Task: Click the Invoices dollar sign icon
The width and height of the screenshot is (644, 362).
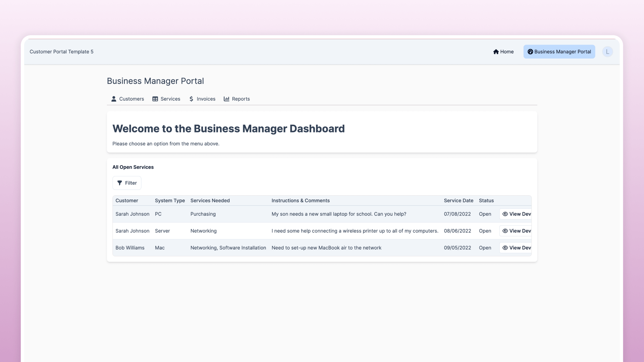Action: [191, 99]
